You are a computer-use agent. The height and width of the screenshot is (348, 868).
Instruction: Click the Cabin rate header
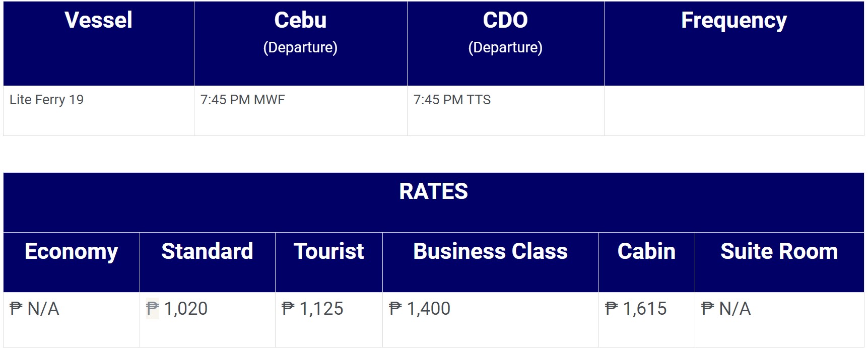coord(647,262)
